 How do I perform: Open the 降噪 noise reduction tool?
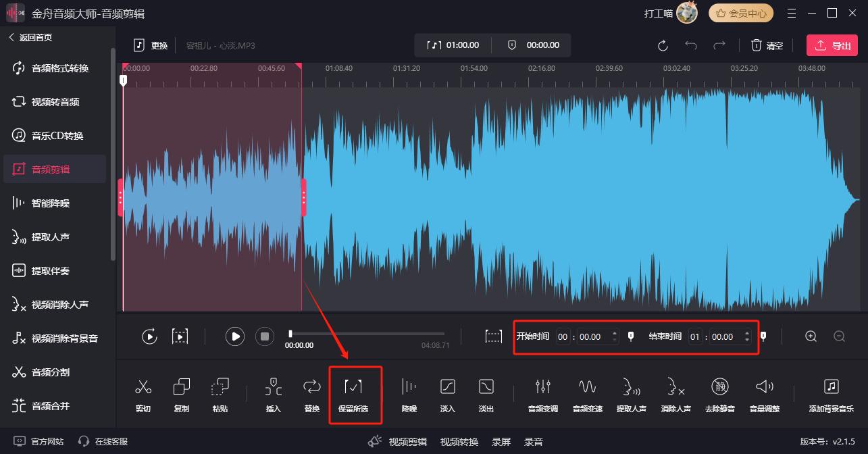point(409,394)
